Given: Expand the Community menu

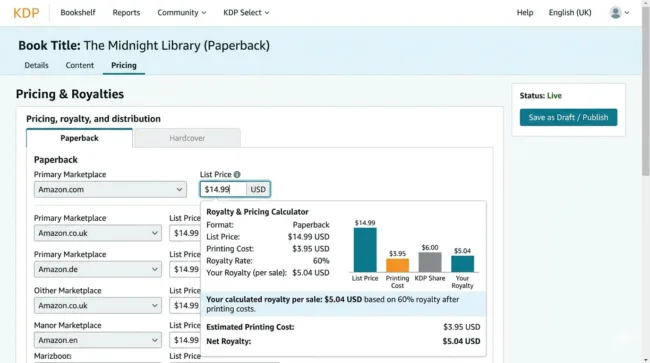Looking at the screenshot, I should point(182,12).
